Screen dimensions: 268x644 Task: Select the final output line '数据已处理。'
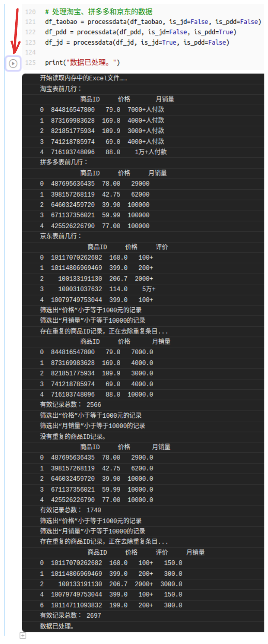[x=57, y=626]
